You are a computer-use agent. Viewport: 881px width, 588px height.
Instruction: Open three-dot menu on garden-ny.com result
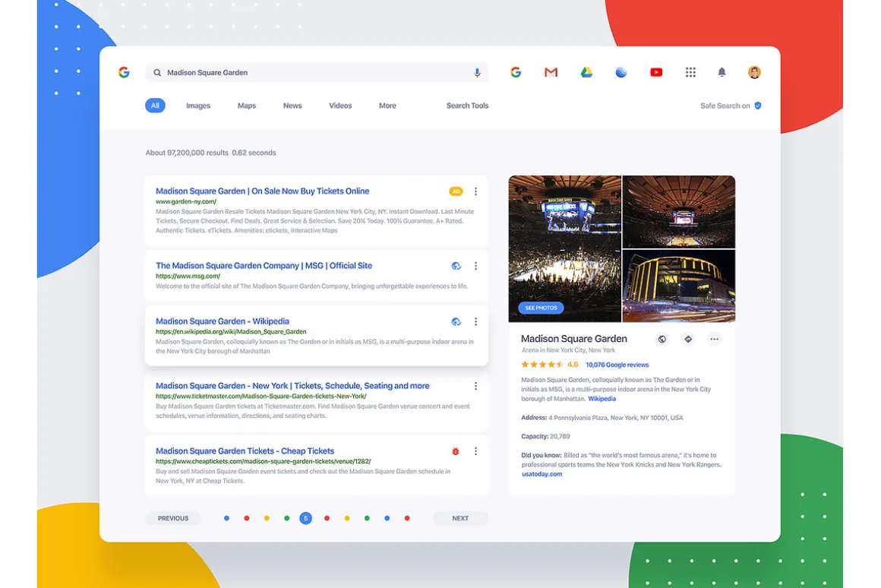[476, 191]
